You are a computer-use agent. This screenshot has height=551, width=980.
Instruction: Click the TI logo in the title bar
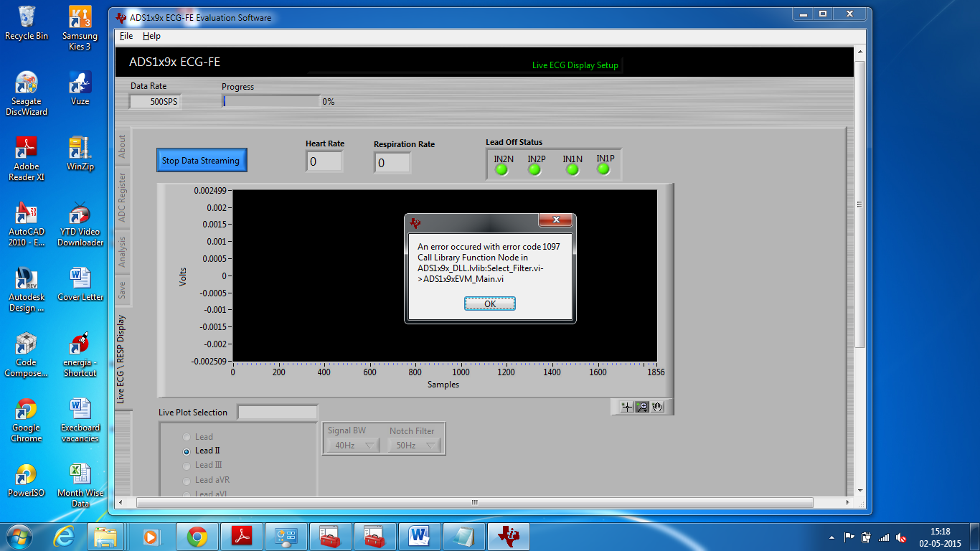click(121, 17)
